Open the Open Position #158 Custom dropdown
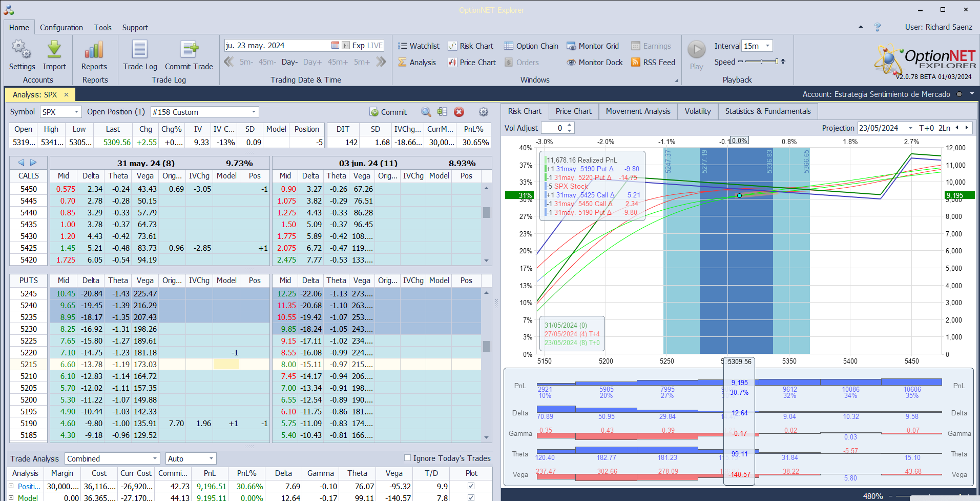Viewport: 980px width, 501px height. pyautogui.click(x=254, y=112)
